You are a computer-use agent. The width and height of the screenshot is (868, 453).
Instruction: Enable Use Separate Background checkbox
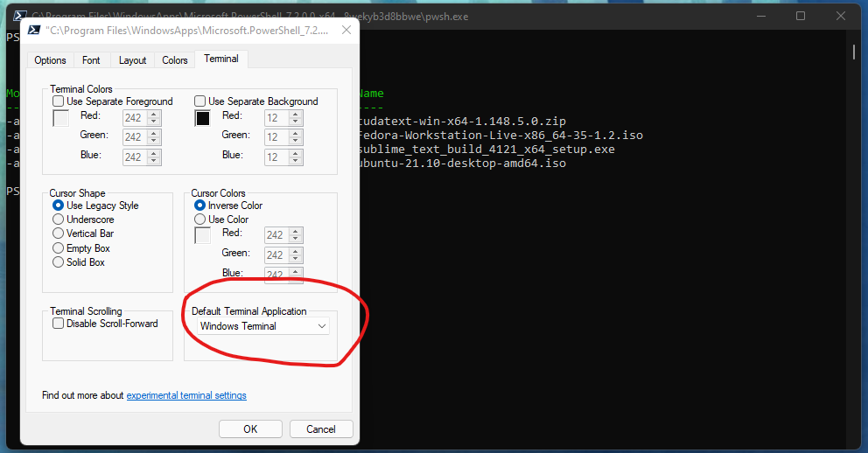199,101
